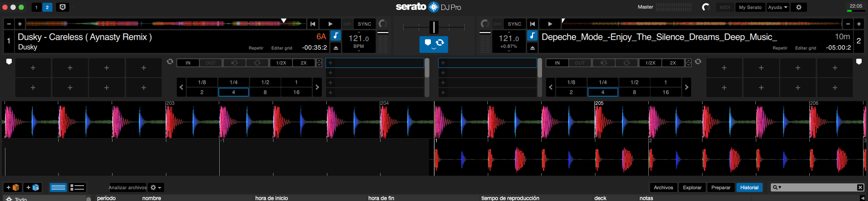This screenshot has width=868, height=201.
Task: Click the Master level meter
Action: point(674,7)
